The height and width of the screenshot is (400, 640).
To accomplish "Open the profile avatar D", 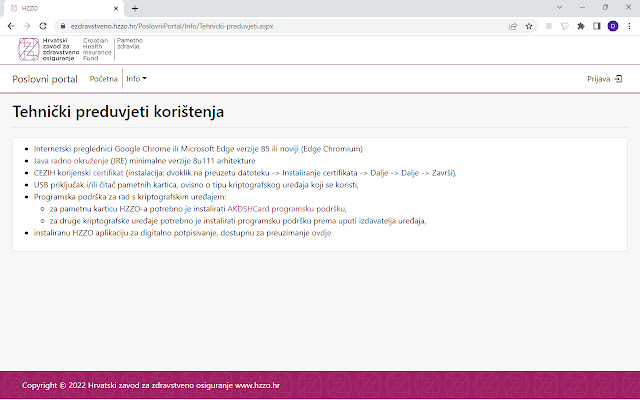I will pos(613,26).
